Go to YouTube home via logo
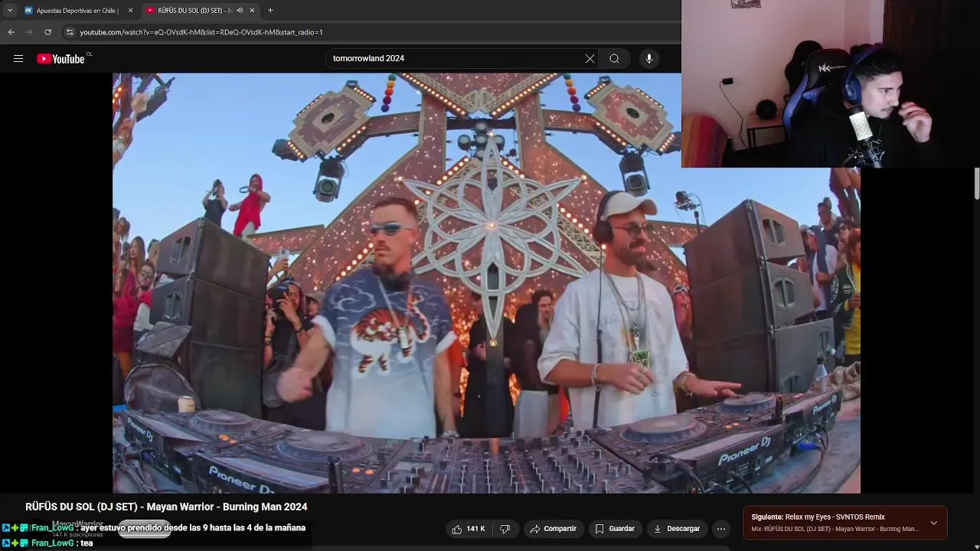This screenshot has height=551, width=980. pyautogui.click(x=61, y=59)
